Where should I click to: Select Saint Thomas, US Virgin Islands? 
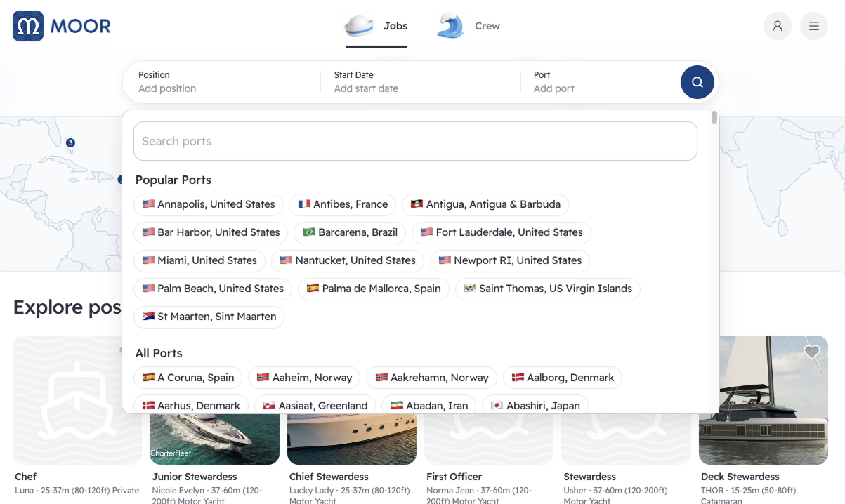coord(547,289)
